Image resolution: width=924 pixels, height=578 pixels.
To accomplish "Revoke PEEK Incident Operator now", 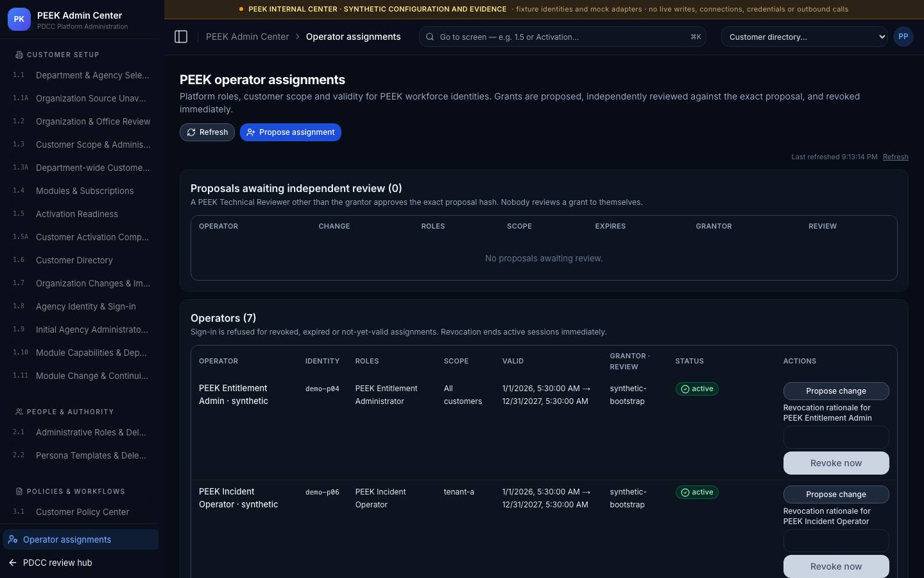I will click(836, 566).
